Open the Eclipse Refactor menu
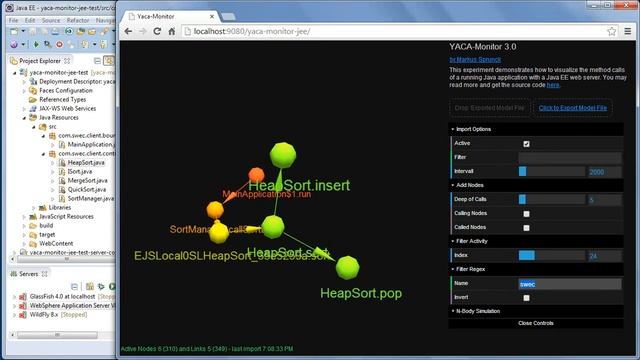The image size is (640, 360). (x=78, y=20)
